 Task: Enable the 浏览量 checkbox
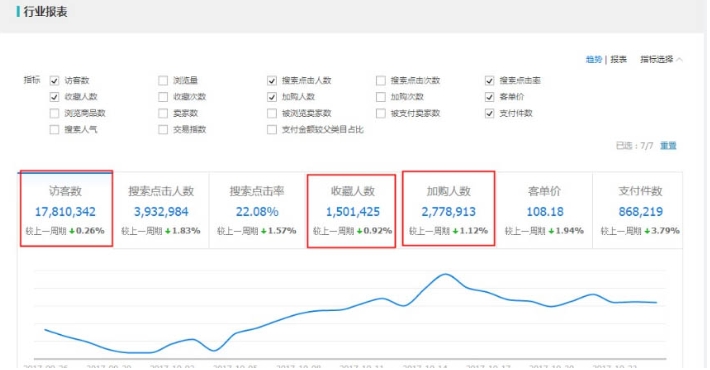tap(163, 81)
